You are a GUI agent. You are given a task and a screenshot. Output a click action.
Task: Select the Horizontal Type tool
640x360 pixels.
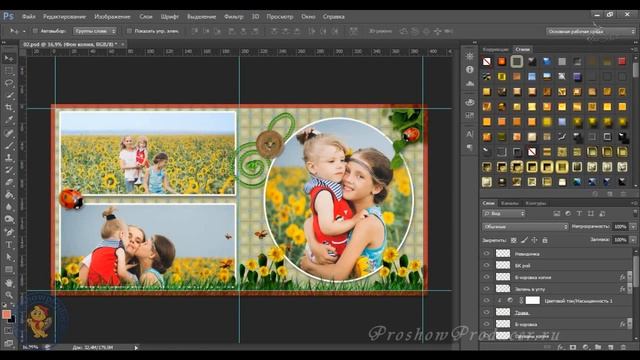[x=9, y=245]
